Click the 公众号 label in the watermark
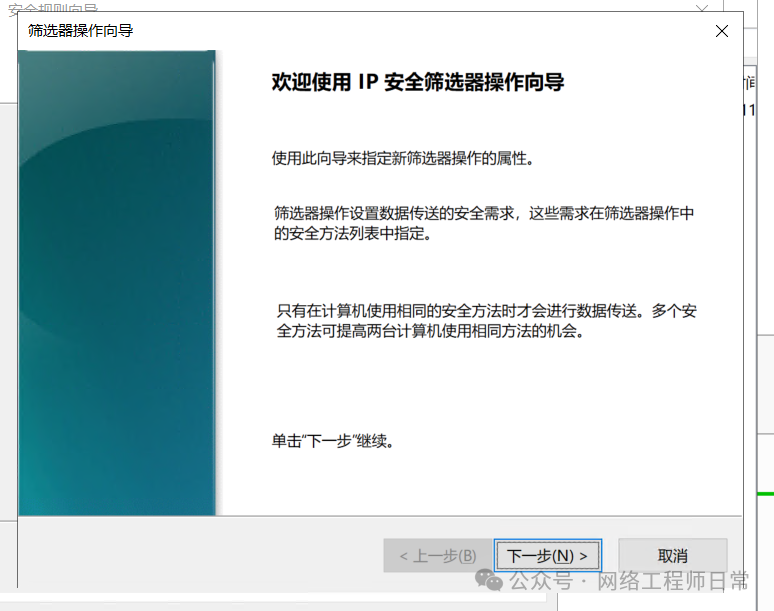 click(x=541, y=580)
